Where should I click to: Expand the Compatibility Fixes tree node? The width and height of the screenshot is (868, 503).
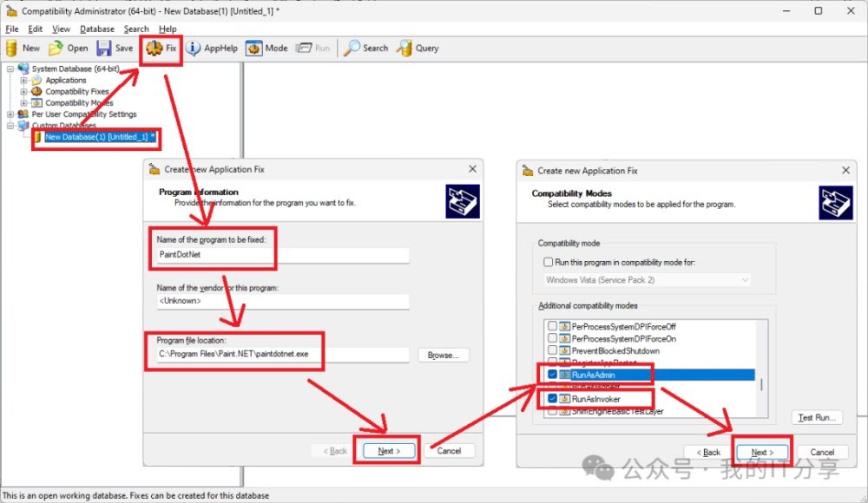coord(24,92)
